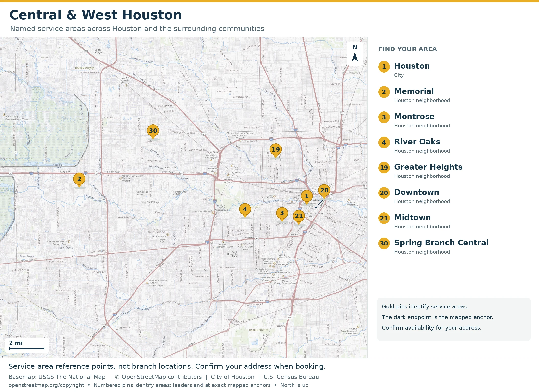Click legend badge 30 beside Spring Branch Central
The height and width of the screenshot is (392, 539).
coord(384,244)
